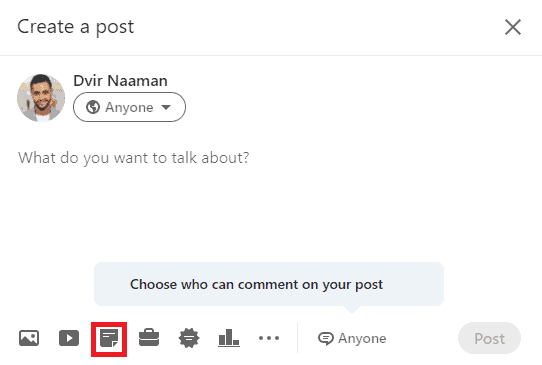The height and width of the screenshot is (365, 542).
Task: Create a poll with bar chart icon
Action: click(229, 337)
